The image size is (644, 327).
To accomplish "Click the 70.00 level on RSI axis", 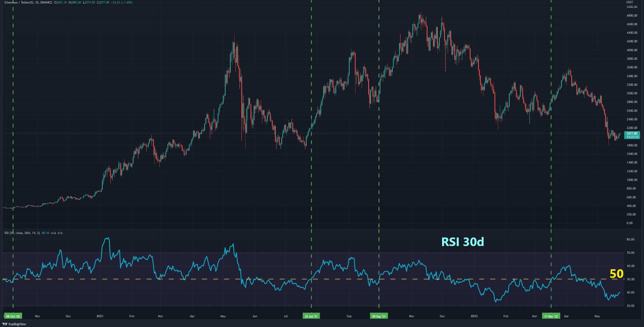I will pos(631,253).
